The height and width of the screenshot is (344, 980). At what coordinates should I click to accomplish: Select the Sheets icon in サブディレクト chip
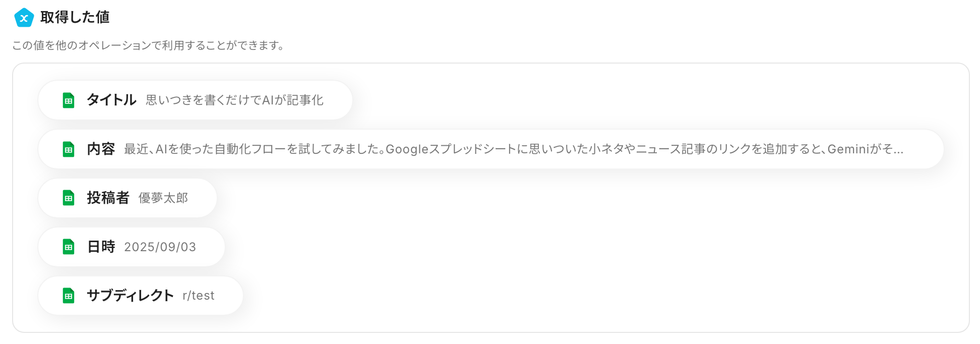(69, 296)
